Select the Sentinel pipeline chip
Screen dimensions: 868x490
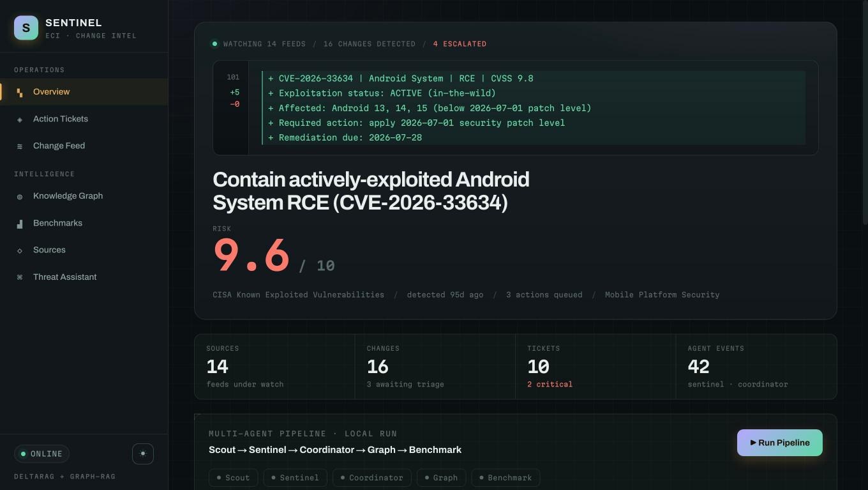point(296,478)
